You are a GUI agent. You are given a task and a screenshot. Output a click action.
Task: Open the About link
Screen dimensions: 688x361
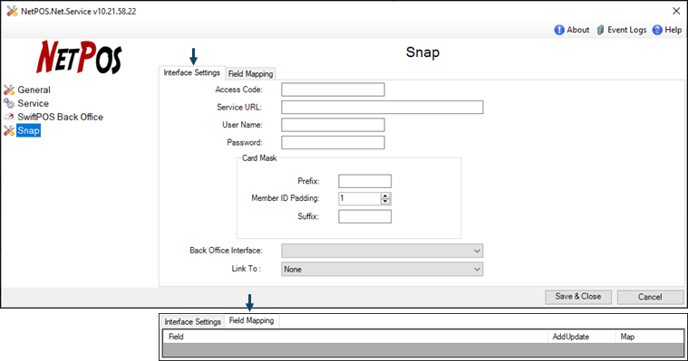[x=578, y=30]
